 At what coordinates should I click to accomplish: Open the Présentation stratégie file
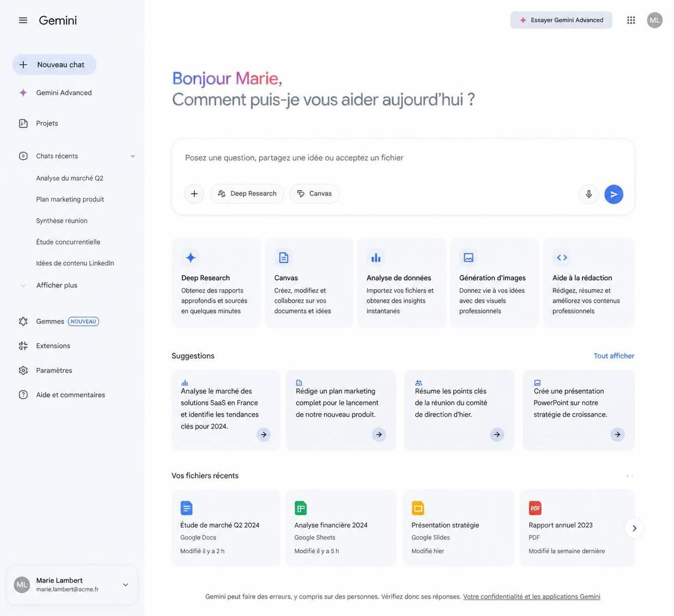click(x=458, y=528)
